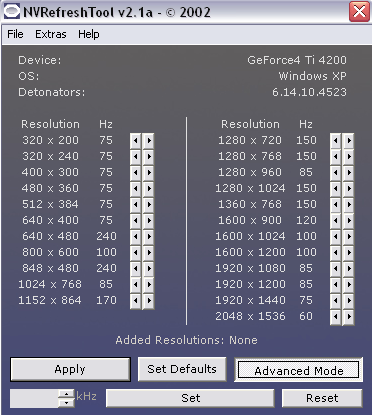This screenshot has width=372, height=415.
Task: Decrease Hz for 1280 x 720
Action: pyautogui.click(x=335, y=141)
